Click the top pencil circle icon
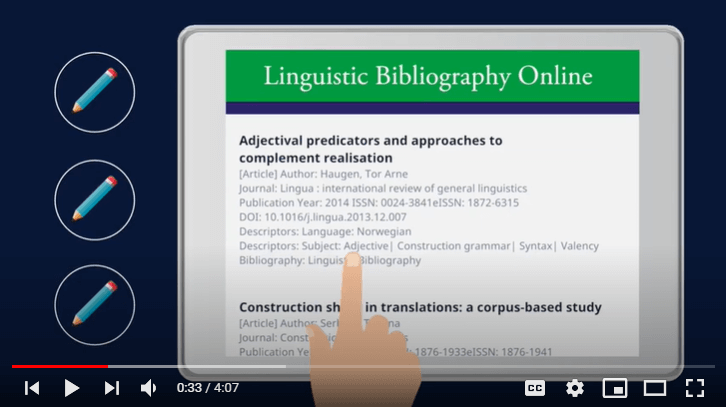This screenshot has width=726, height=407. 94,91
